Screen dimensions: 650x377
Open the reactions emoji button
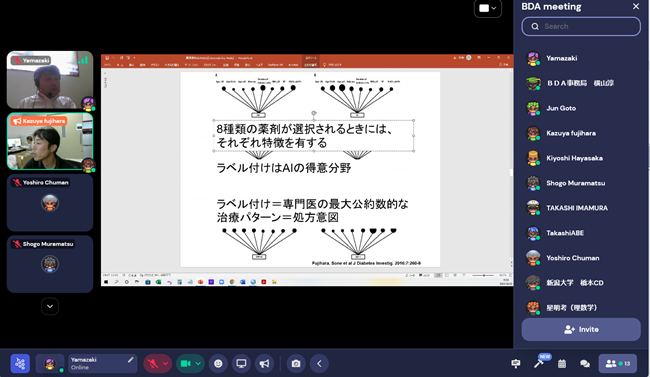[x=218, y=364]
